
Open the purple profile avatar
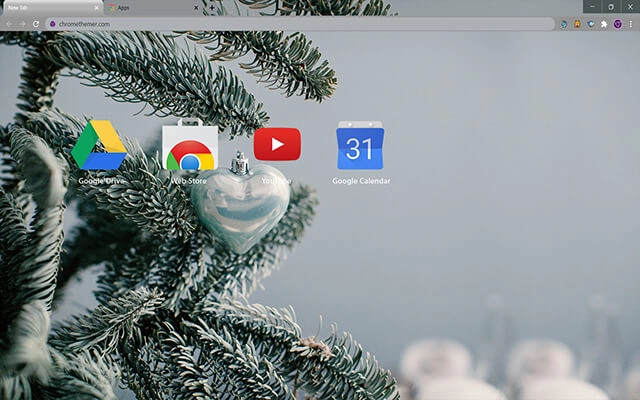point(618,24)
